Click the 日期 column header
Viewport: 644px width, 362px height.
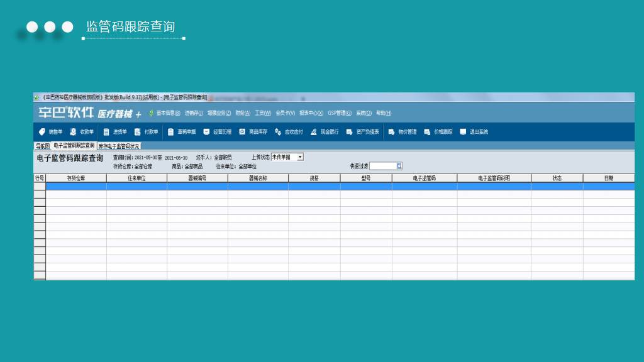point(609,178)
